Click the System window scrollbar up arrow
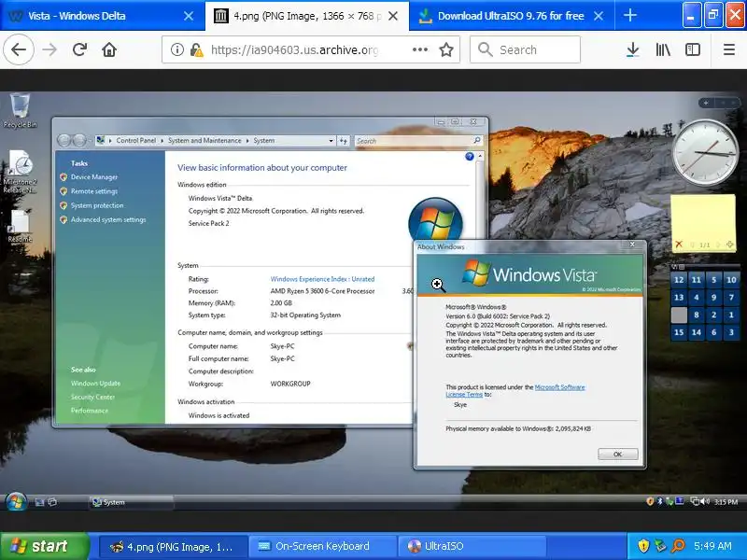 coord(480,156)
